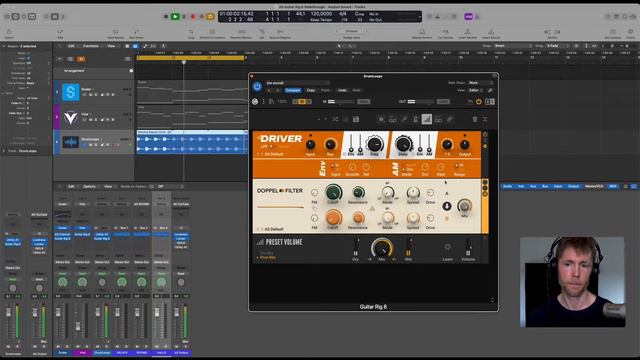This screenshot has width=640, height=360.
Task: Adjust the Guitar Rig IN level slider
Action: (x=340, y=102)
